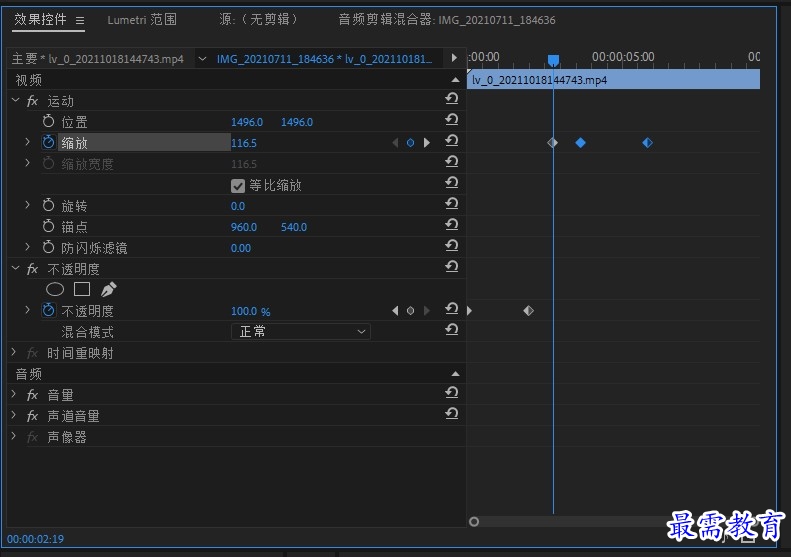Reset the 防闪烁滤镜 parameter
This screenshot has width=791, height=557.
tap(452, 246)
